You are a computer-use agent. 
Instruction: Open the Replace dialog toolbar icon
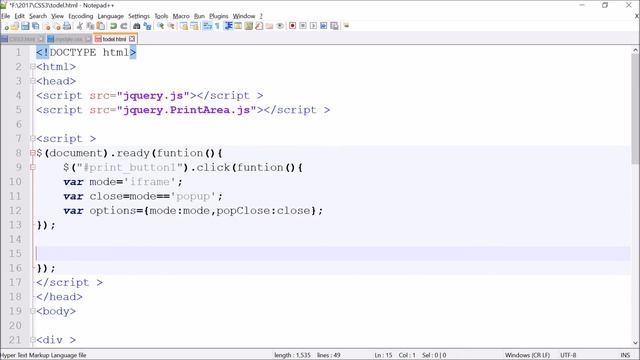pyautogui.click(x=147, y=26)
